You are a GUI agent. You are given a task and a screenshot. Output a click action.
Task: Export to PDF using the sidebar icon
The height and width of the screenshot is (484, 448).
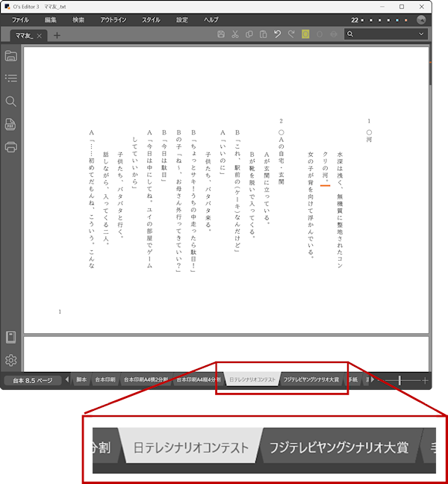tap(11, 124)
